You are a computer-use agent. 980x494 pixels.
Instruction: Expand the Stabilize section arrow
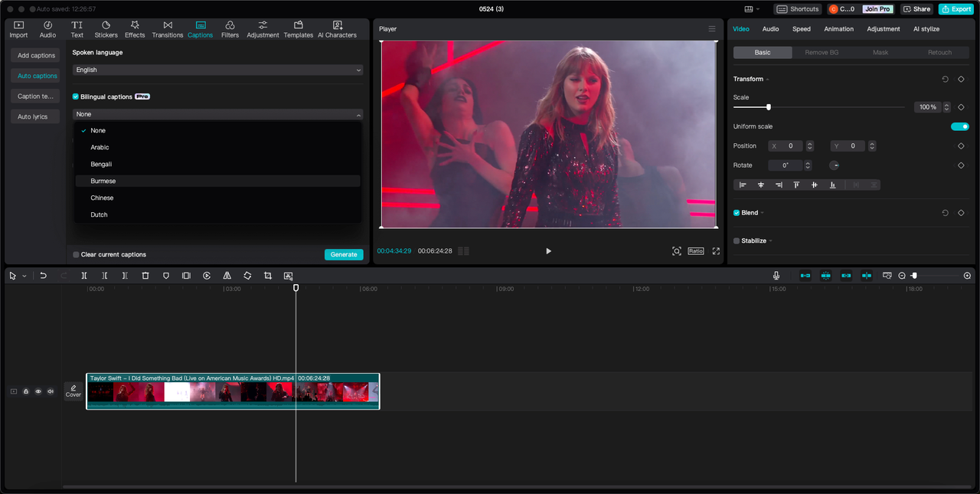pos(770,240)
